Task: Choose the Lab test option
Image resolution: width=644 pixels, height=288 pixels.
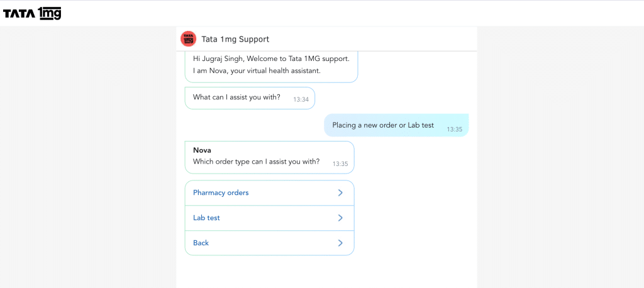Action: (269, 218)
